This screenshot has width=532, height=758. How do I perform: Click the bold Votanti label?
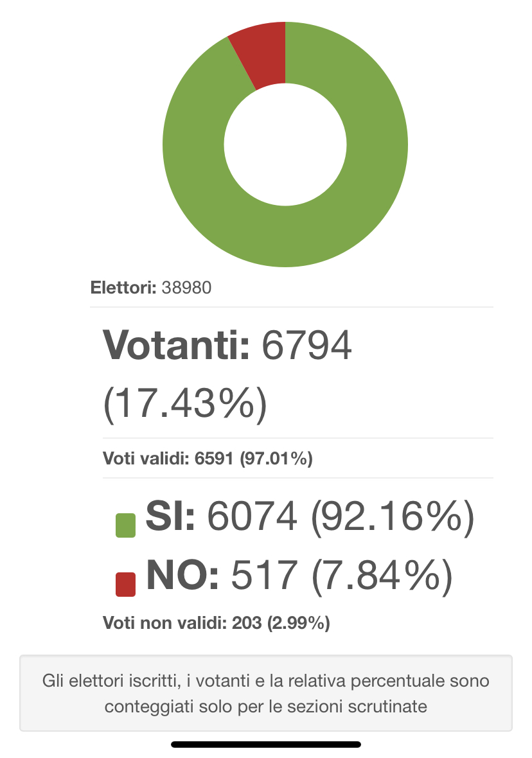(177, 345)
